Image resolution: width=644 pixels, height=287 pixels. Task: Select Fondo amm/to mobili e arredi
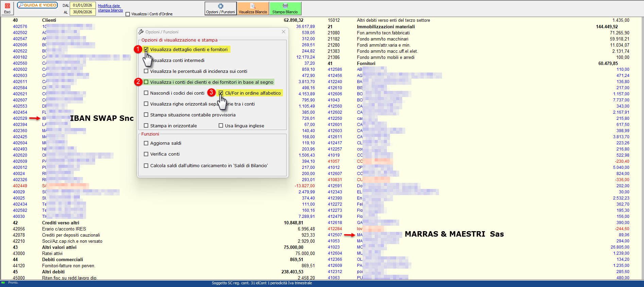point(386,58)
